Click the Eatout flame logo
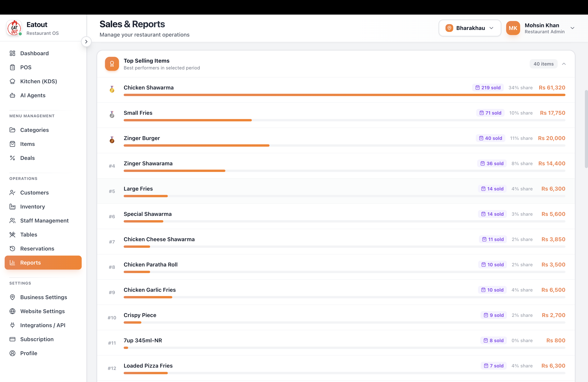Viewport: 588px width, 382px height. click(x=14, y=28)
